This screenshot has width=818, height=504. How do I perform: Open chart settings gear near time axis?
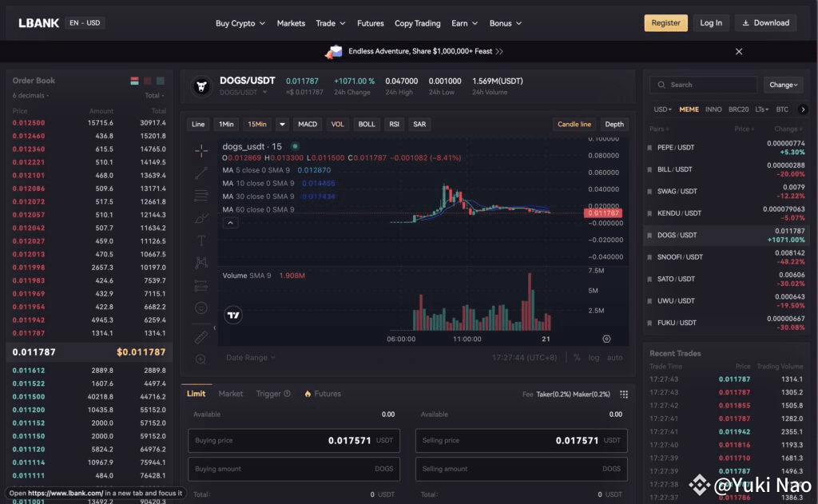click(606, 339)
